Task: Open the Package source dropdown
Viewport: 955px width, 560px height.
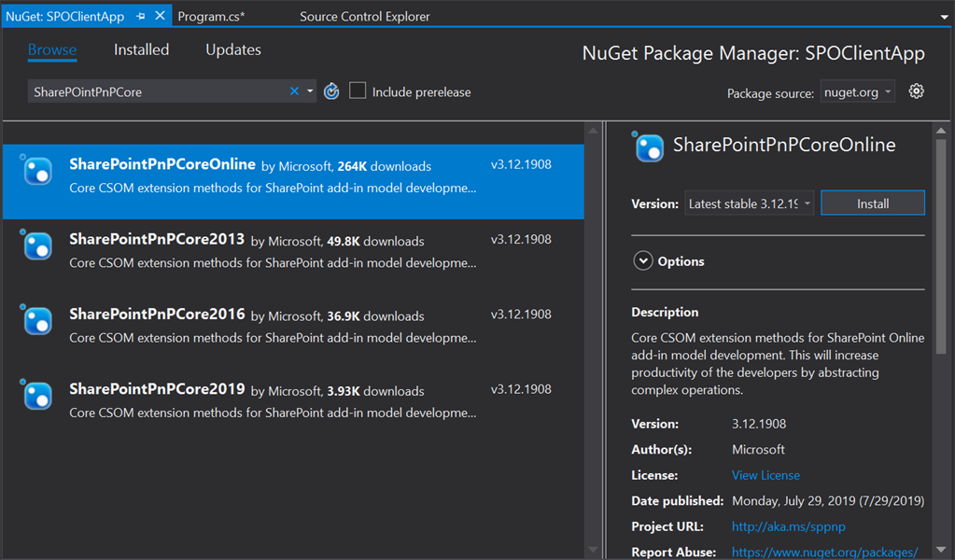Action: (857, 91)
